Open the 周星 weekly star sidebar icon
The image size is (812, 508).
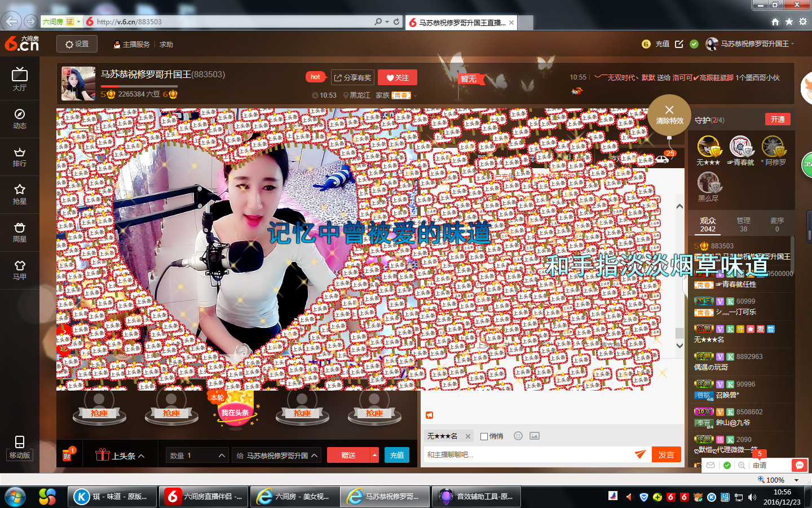[20, 232]
